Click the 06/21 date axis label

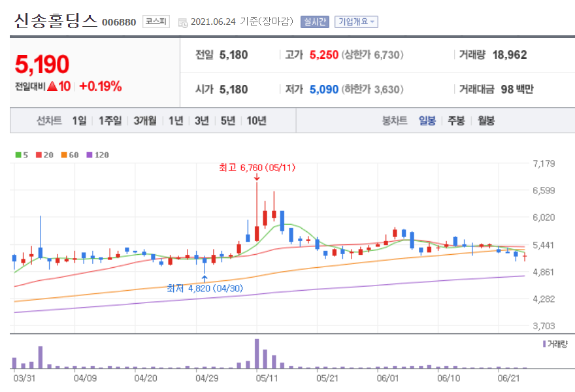point(508,378)
